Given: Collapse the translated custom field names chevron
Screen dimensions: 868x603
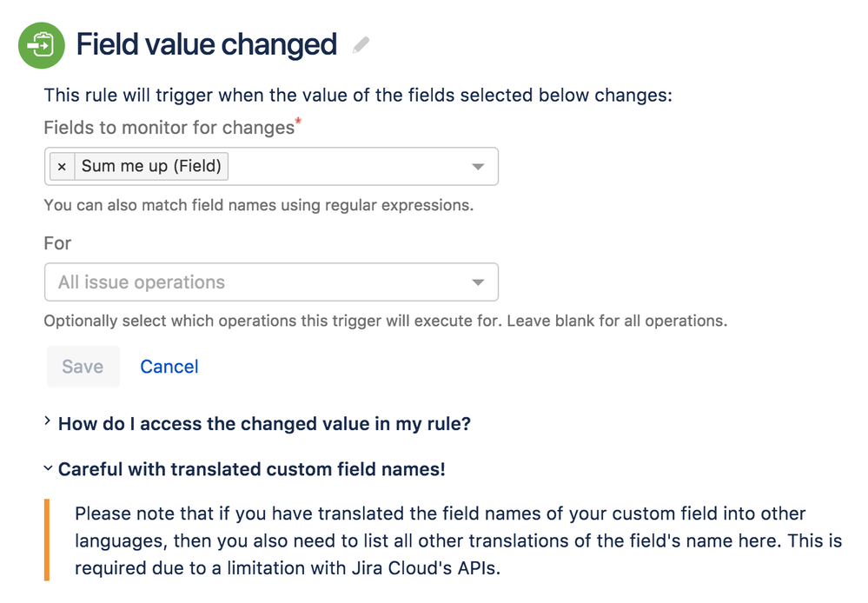Looking at the screenshot, I should click(x=48, y=468).
